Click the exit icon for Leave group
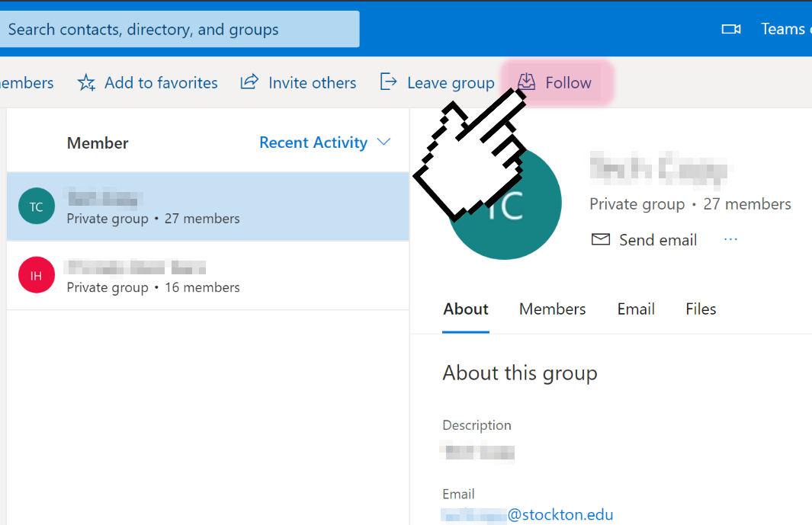Image resolution: width=812 pixels, height=525 pixels. coord(388,82)
